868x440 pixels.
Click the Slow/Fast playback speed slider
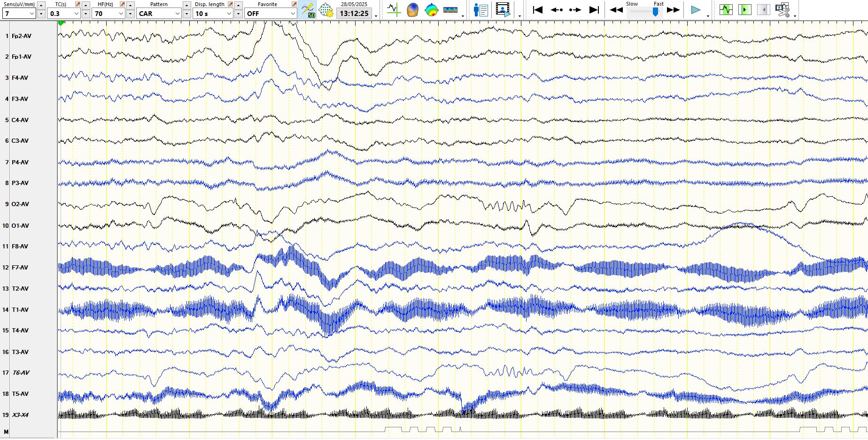point(645,12)
